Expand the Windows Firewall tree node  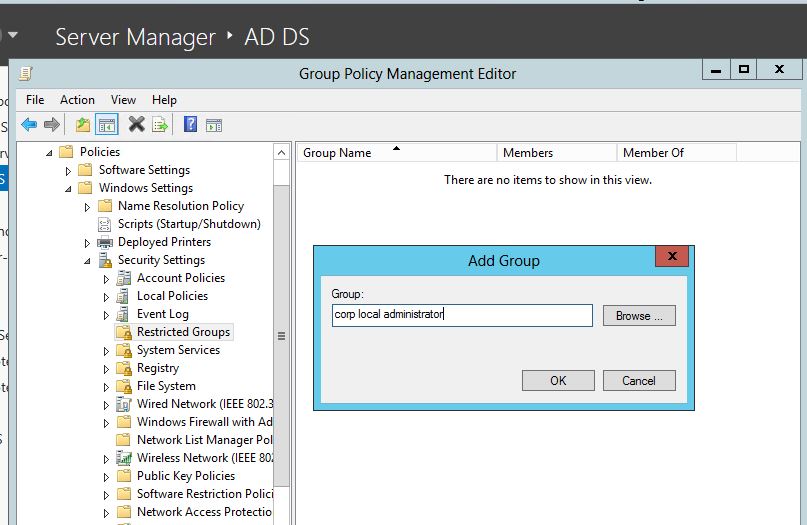click(106, 423)
